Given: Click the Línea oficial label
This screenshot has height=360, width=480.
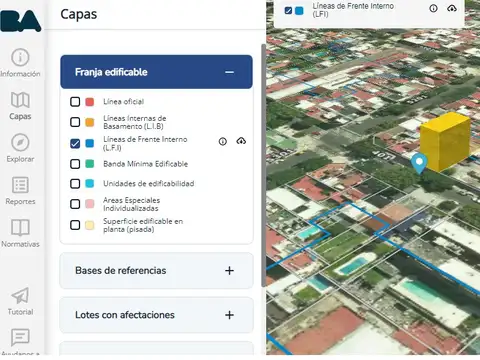Looking at the screenshot, I should [x=124, y=102].
